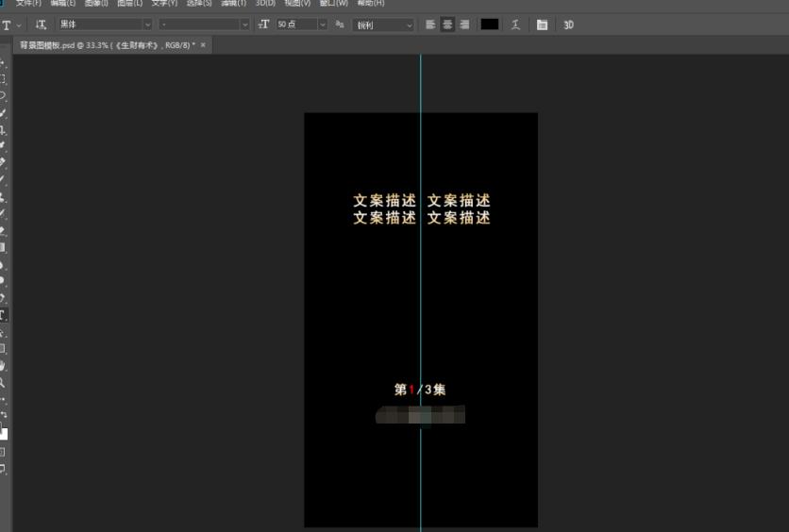Select the Pen tool
Viewport: 789px width, 532px height.
[3, 298]
